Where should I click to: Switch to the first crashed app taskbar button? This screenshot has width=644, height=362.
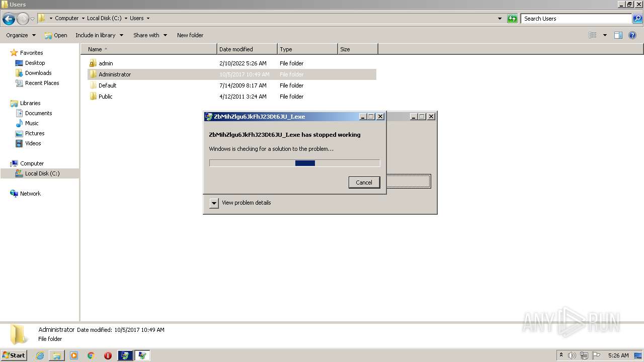click(x=125, y=355)
